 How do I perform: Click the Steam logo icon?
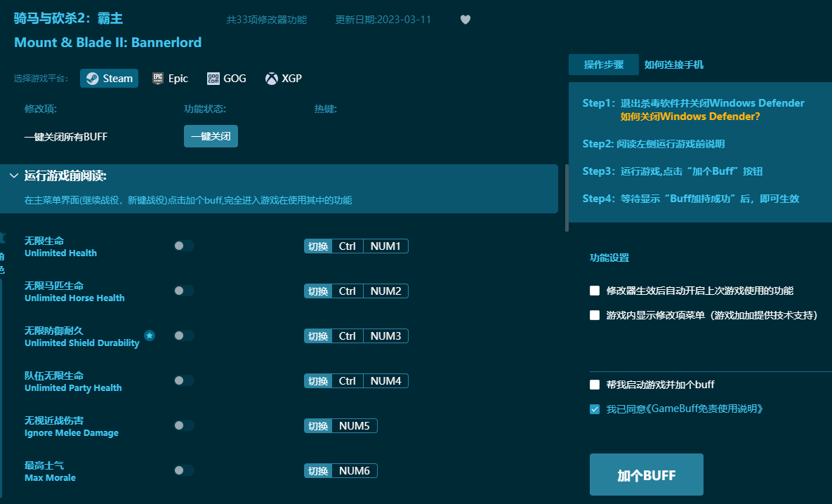(92, 79)
